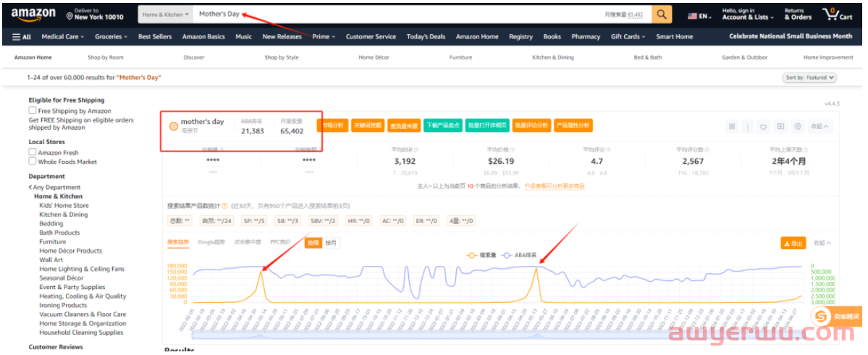Screen dimensions: 868x355
Task: Open 'Today's Deals' in nav bar
Action: click(x=426, y=37)
